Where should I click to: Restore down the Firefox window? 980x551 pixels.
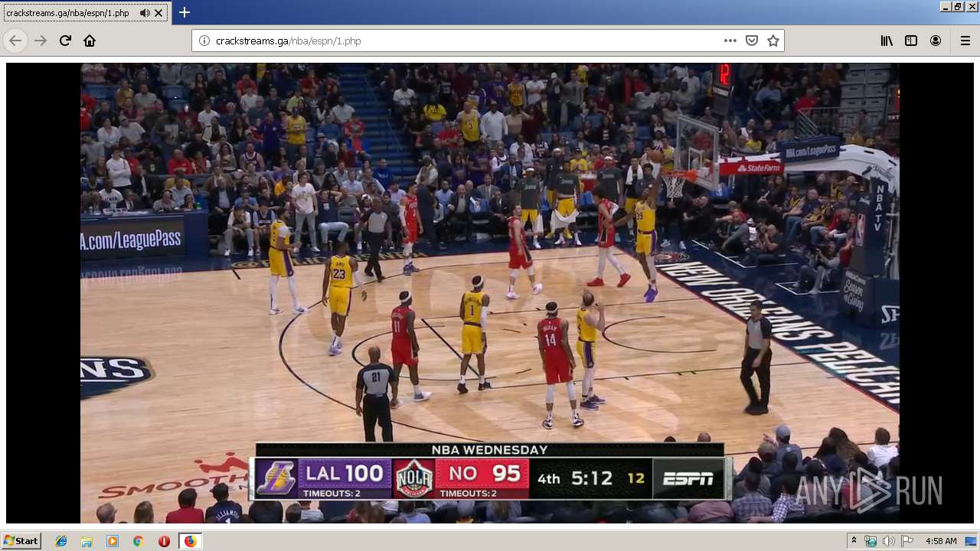[958, 6]
